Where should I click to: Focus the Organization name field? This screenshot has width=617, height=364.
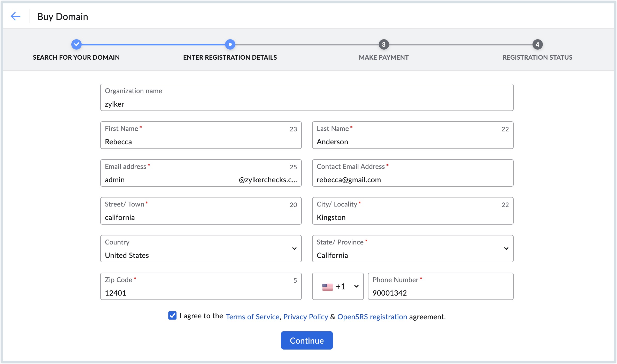pyautogui.click(x=307, y=97)
